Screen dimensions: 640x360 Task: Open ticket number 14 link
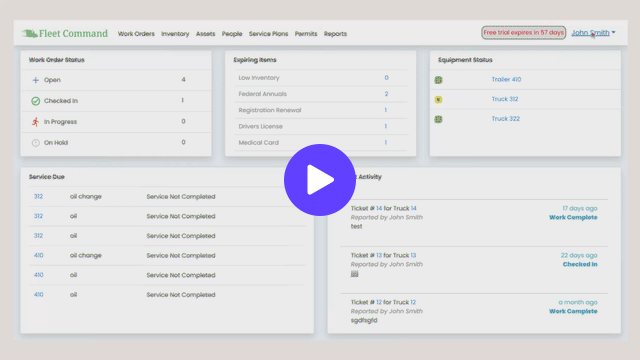coord(379,208)
